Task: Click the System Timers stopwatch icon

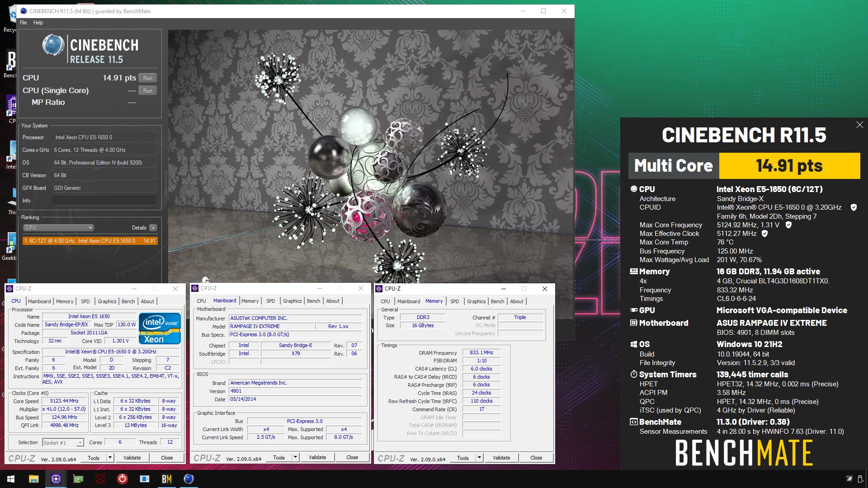Action: point(634,375)
